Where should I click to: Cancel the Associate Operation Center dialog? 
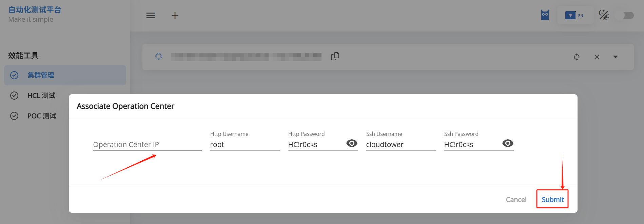(516, 200)
